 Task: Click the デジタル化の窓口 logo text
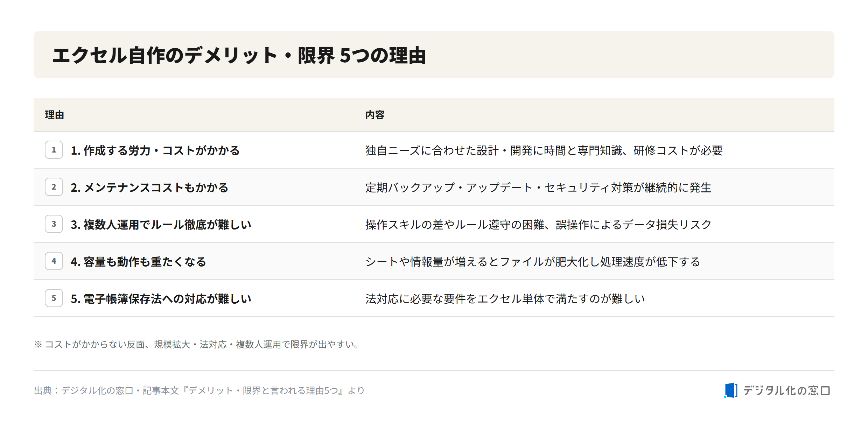point(786,390)
